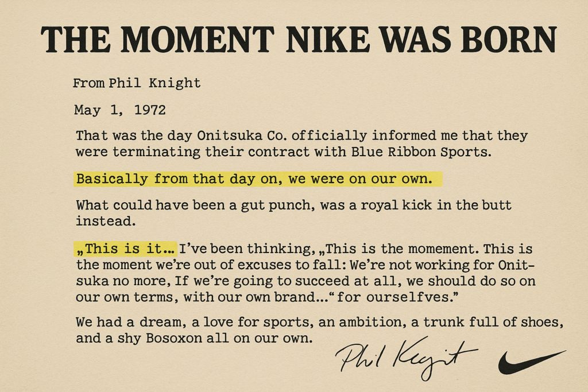Click the word 'NIKE' in the headline

point(327,40)
